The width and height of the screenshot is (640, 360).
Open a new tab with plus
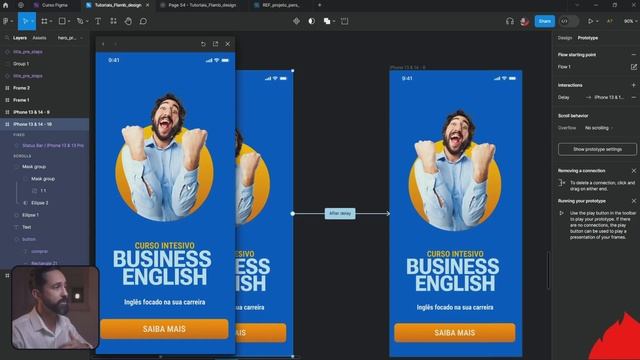(320, 5)
